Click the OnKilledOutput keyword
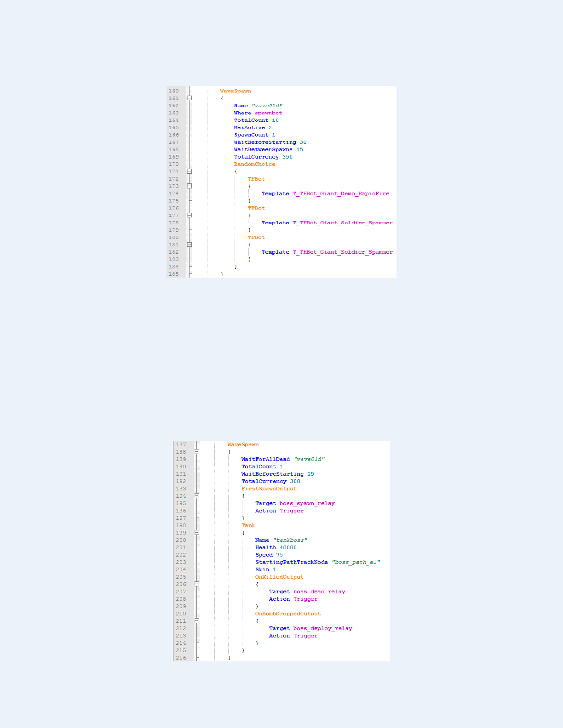 pos(280,577)
